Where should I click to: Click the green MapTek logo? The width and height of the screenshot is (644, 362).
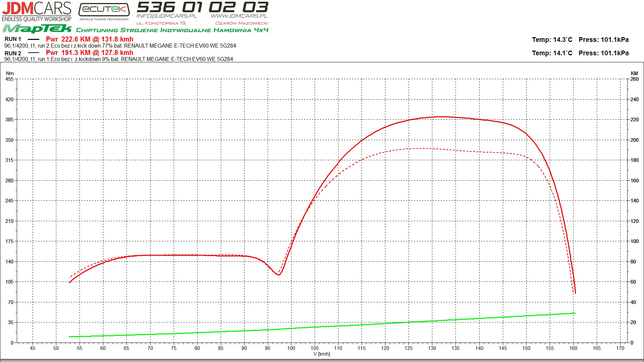[37, 29]
